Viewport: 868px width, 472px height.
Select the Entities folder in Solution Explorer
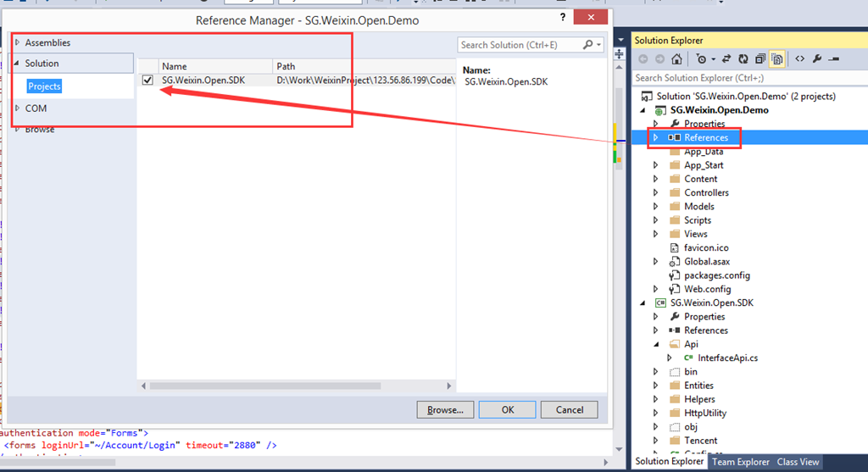pyautogui.click(x=698, y=386)
